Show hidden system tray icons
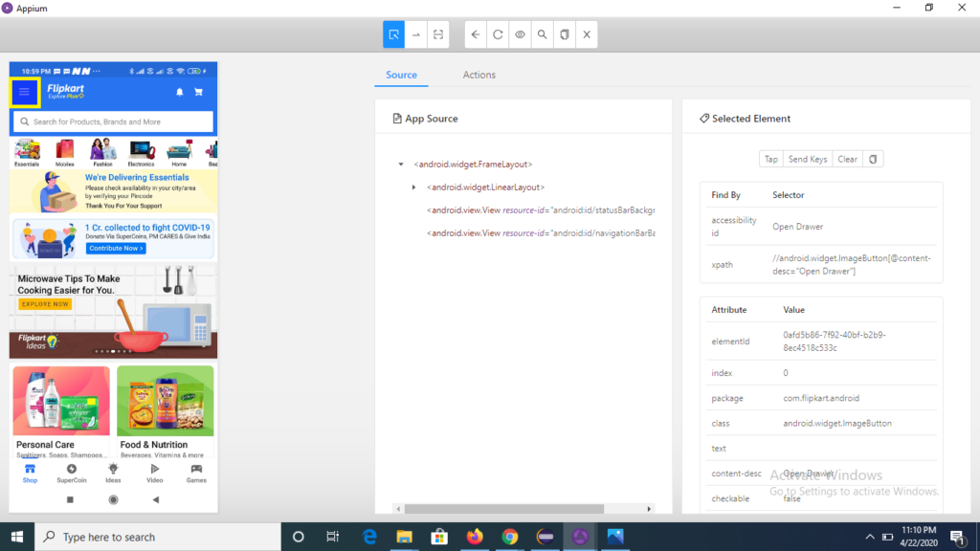Screen dimensions: 980x551 tap(870, 537)
